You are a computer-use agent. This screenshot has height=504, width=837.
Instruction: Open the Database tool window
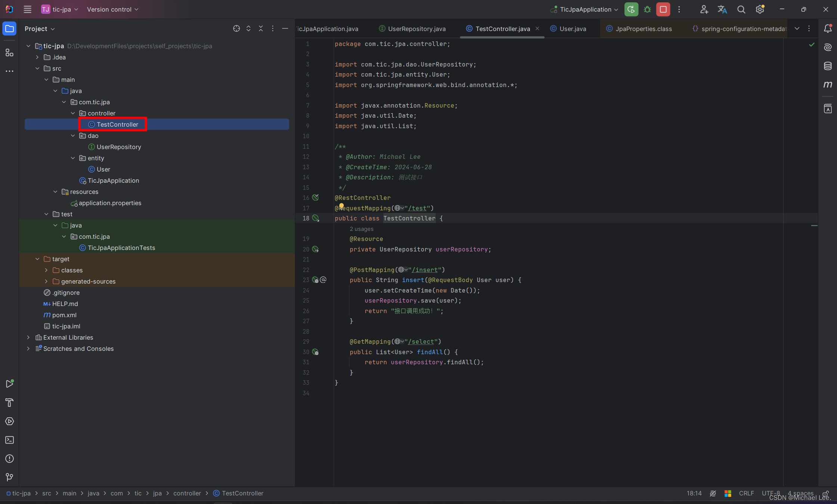click(828, 66)
